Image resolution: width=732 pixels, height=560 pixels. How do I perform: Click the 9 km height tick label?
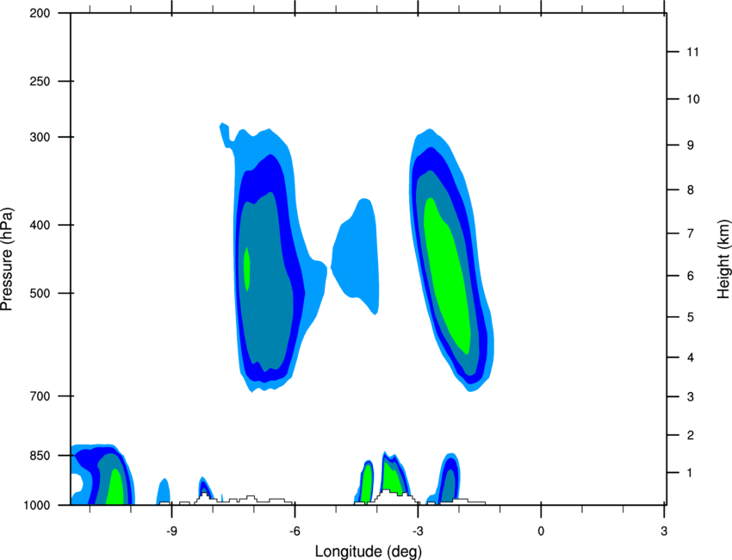pos(691,146)
